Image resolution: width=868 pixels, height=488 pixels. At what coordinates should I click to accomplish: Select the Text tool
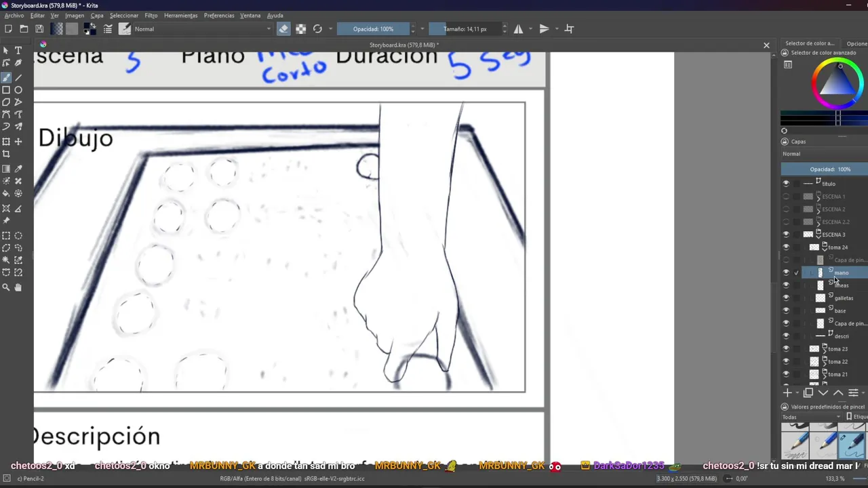pos(18,50)
